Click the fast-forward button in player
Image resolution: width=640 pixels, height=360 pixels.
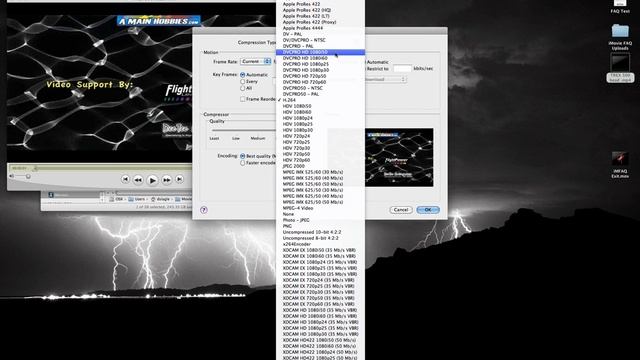click(x=167, y=180)
